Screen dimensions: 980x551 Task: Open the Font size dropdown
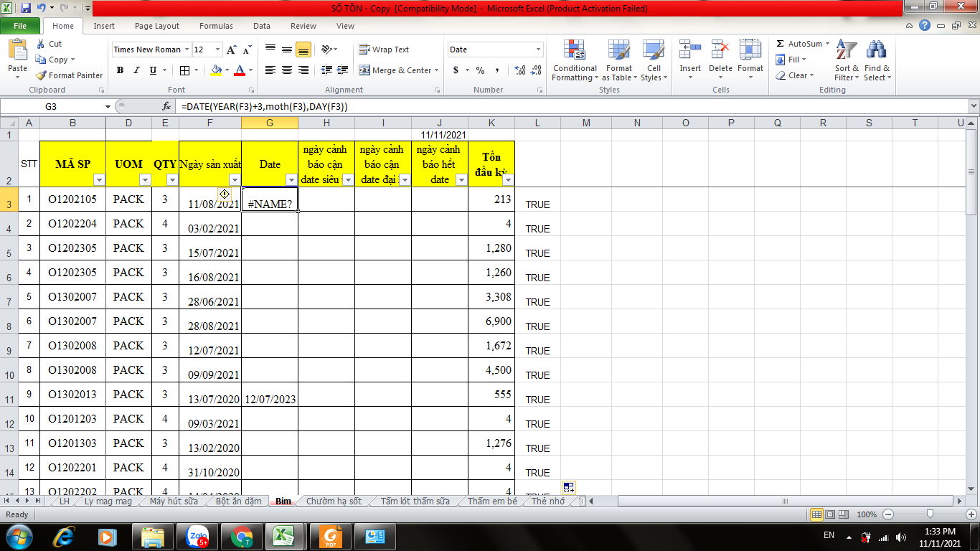point(218,50)
